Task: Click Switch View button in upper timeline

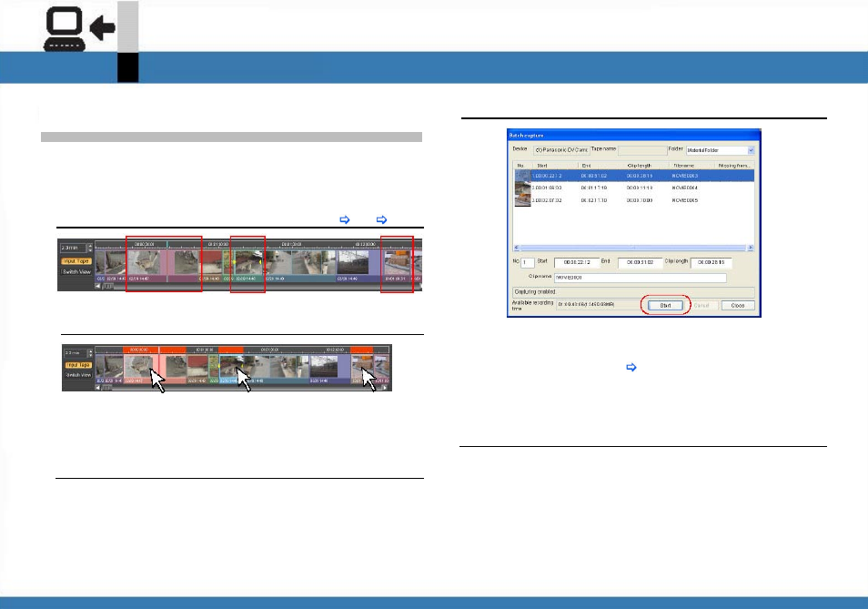Action: tap(76, 272)
